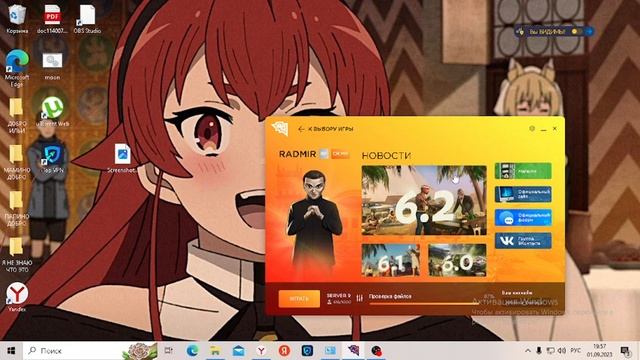Open red Yandex 'Я' icon on taskbar
This screenshot has width=640, height=360.
point(284,351)
